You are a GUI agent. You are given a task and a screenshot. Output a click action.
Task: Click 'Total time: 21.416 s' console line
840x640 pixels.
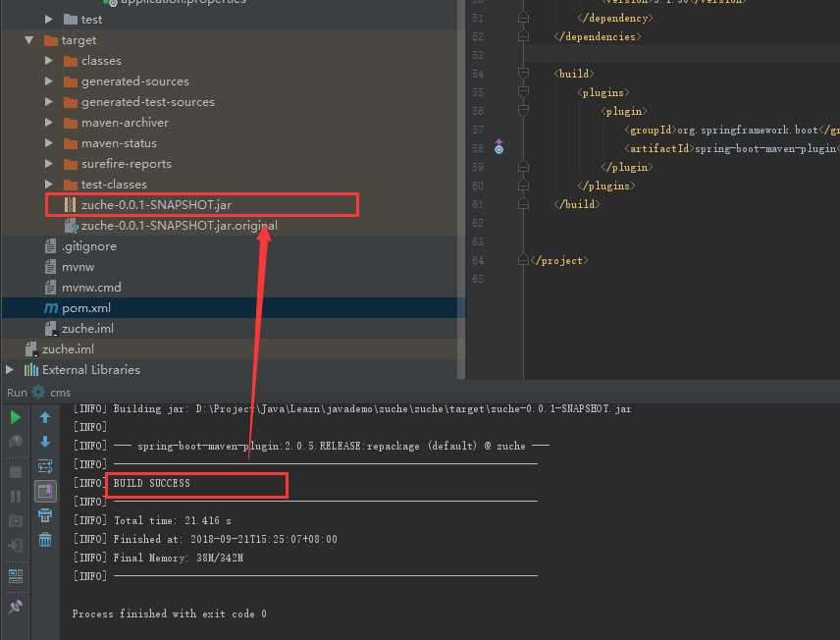pos(173,520)
